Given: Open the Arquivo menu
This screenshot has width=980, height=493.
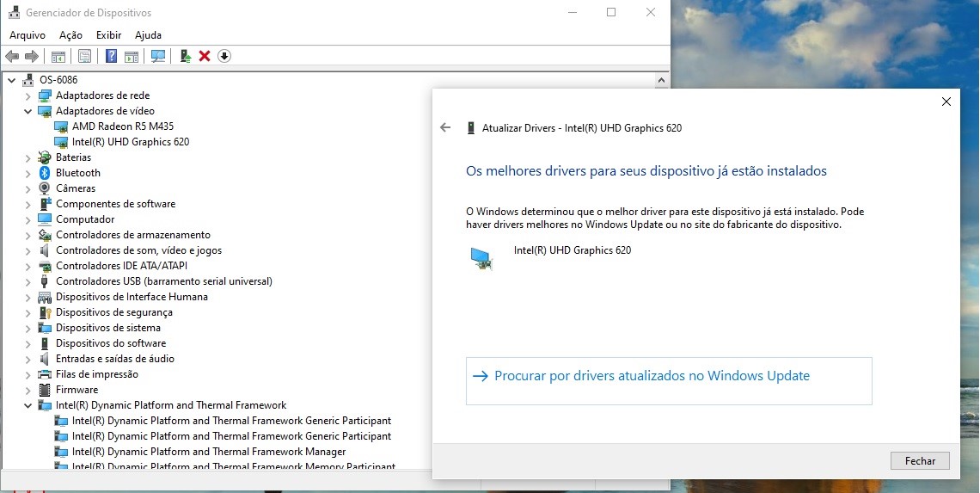Looking at the screenshot, I should coord(27,35).
